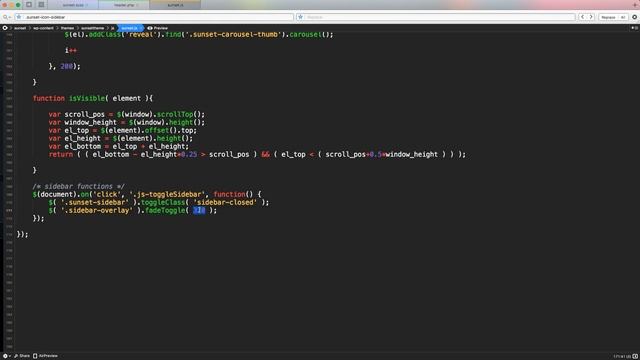
Task: Click the el_height variable declaration line
Action: coord(120,138)
